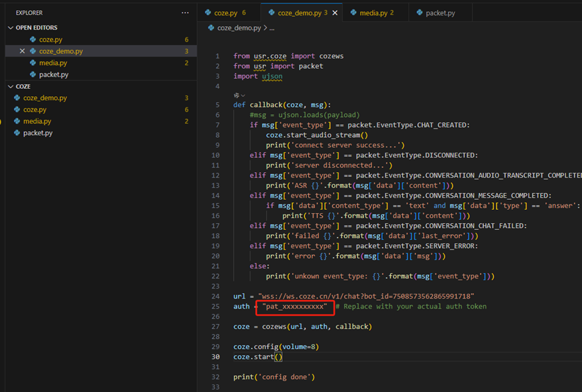Click Python icon beside media.py in COZE folder
The width and height of the screenshot is (582, 392).
[17, 122]
